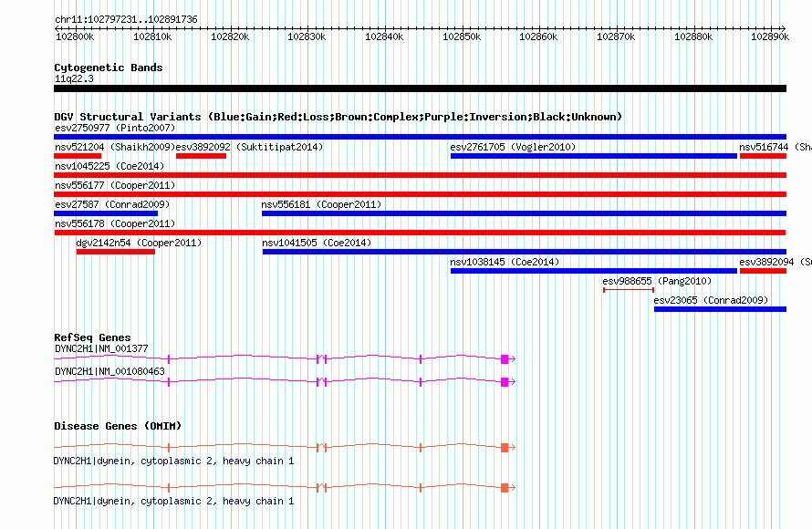Click the nsv556177 (Cooper2011) label

pos(115,185)
